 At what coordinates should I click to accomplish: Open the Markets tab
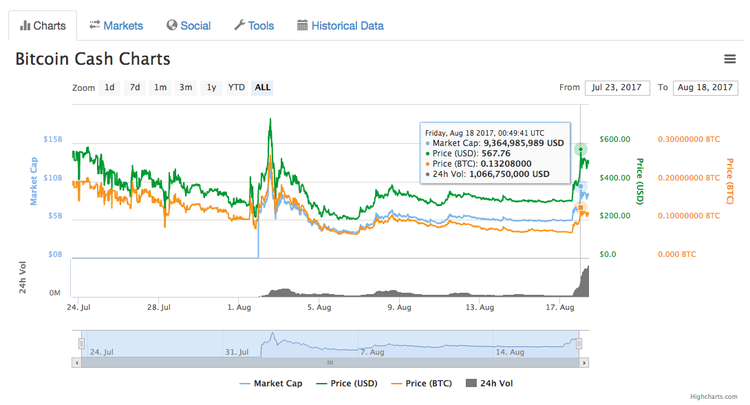pos(116,25)
